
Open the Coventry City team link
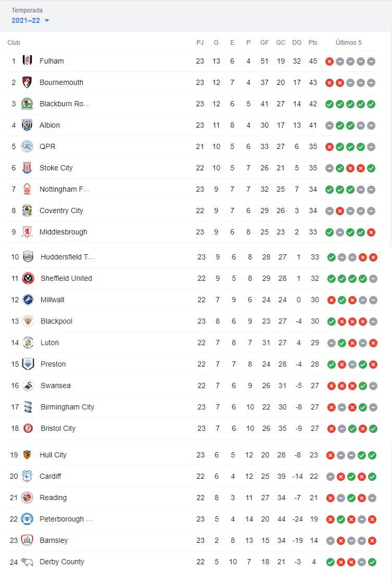click(61, 210)
